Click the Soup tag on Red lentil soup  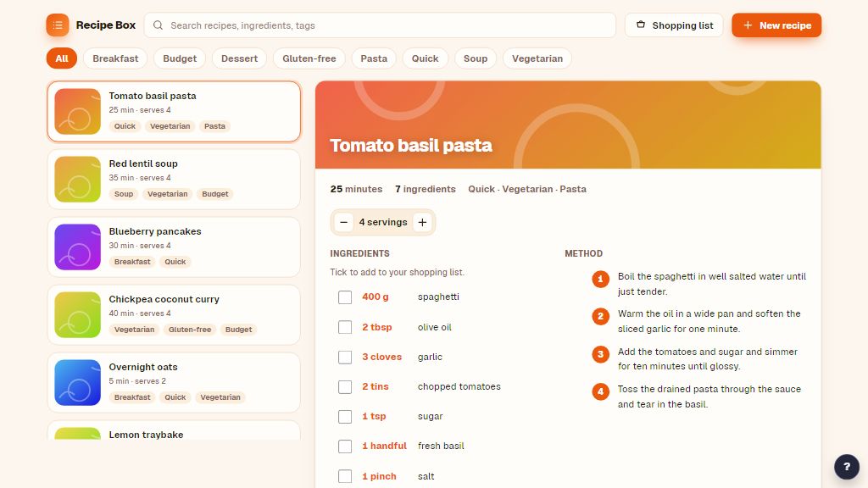pyautogui.click(x=124, y=194)
